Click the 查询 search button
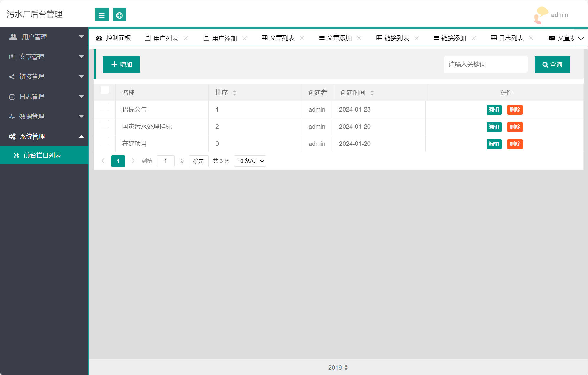 click(x=552, y=64)
